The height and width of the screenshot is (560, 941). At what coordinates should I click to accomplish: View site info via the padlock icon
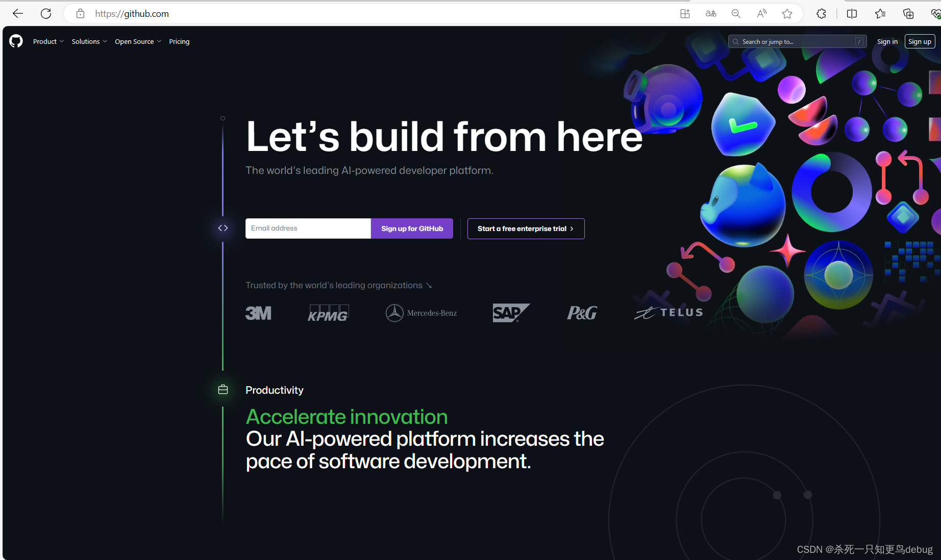point(80,14)
